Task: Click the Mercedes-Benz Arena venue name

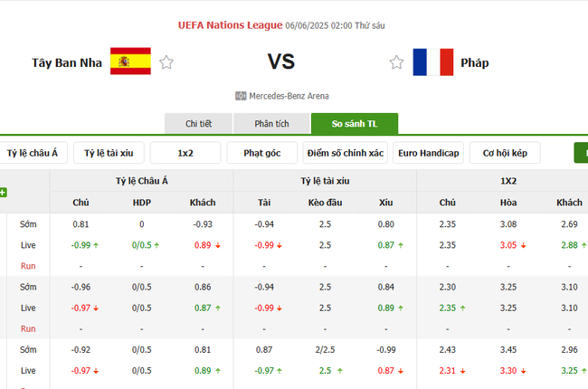Action: [289, 96]
